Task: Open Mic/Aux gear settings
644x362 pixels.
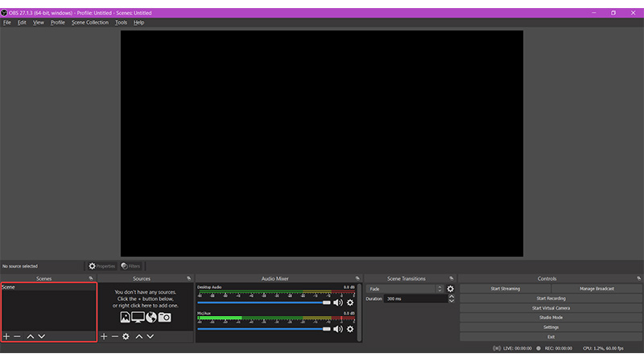Action: pyautogui.click(x=350, y=329)
